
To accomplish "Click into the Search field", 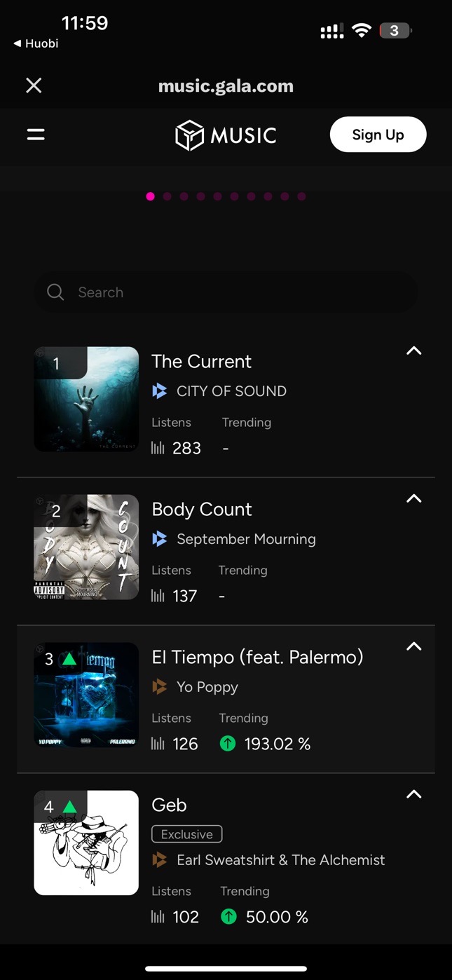I will coord(238,292).
